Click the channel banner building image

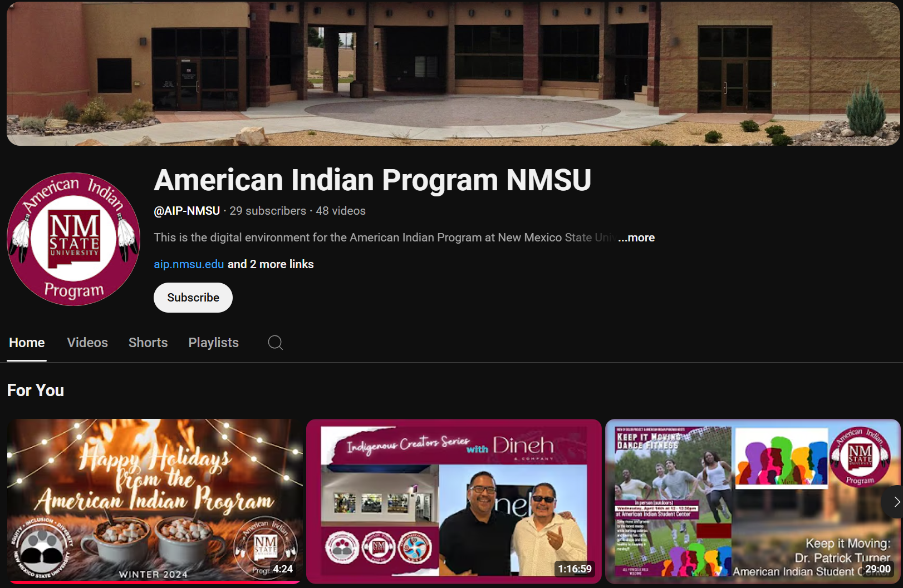[x=453, y=73]
